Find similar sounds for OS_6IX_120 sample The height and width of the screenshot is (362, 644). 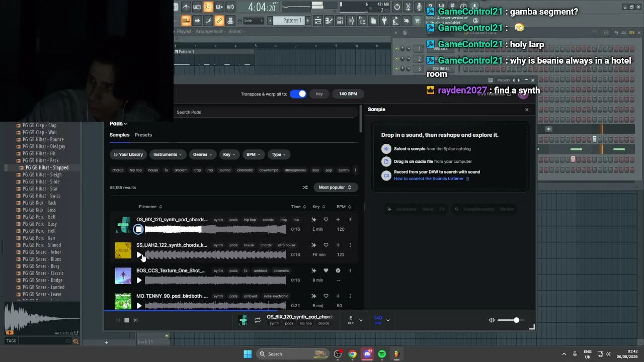[314, 220]
